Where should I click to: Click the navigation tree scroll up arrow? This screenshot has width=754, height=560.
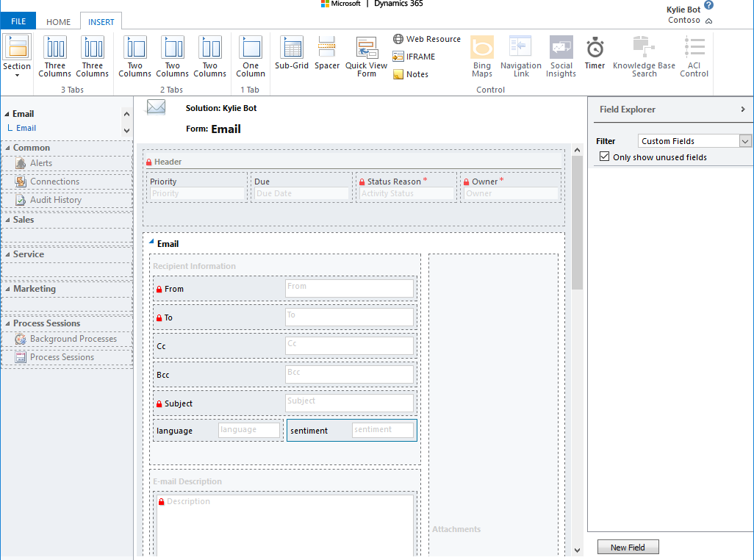click(126, 114)
